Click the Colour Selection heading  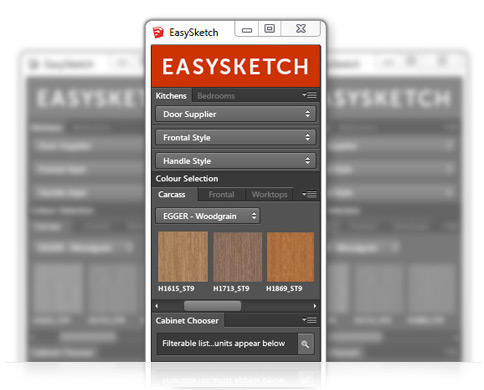pos(187,179)
